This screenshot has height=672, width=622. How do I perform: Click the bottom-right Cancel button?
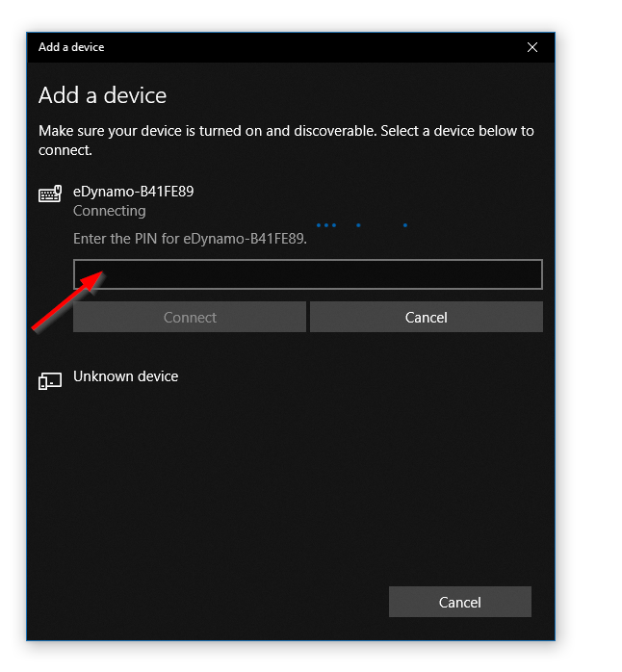click(459, 602)
